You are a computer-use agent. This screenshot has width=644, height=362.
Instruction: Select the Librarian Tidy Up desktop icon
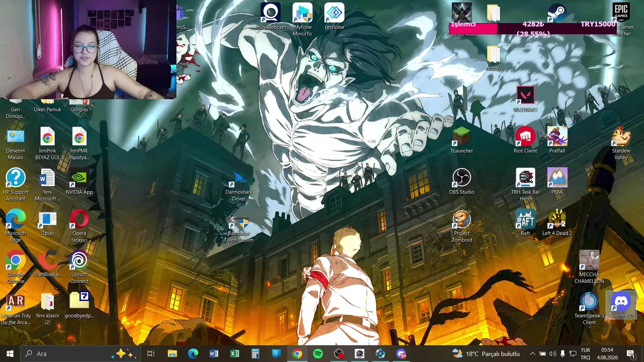(x=16, y=309)
